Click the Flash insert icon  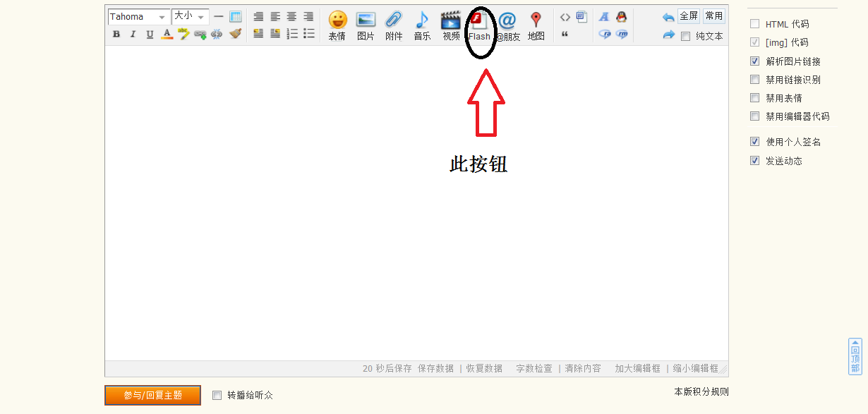coord(479,25)
